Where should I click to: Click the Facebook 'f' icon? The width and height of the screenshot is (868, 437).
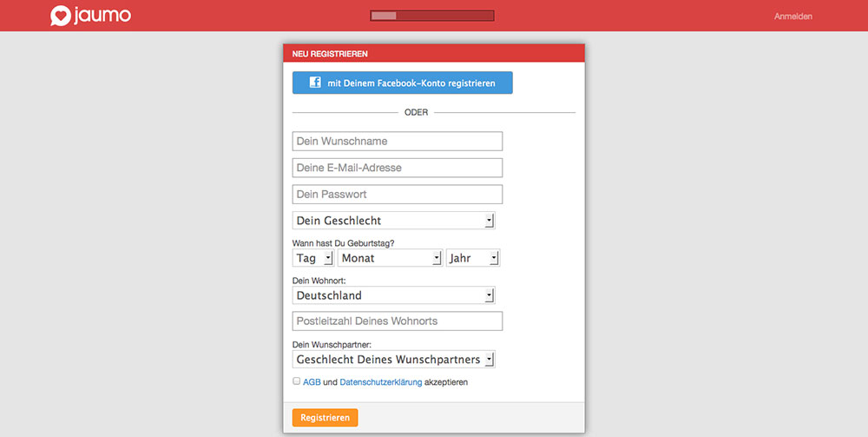[315, 83]
